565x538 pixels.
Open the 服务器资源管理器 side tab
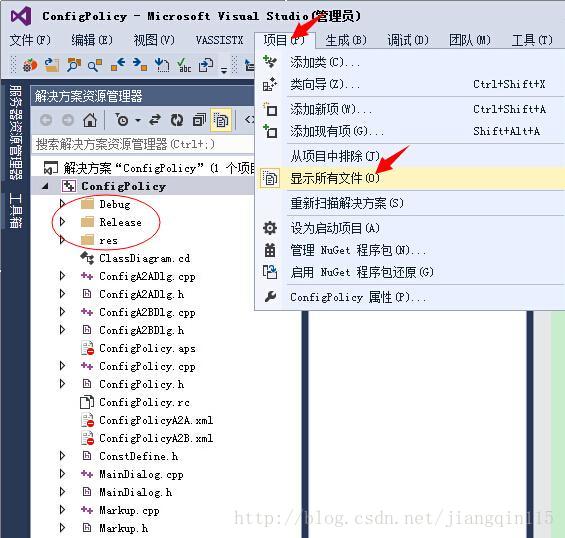tap(16, 132)
